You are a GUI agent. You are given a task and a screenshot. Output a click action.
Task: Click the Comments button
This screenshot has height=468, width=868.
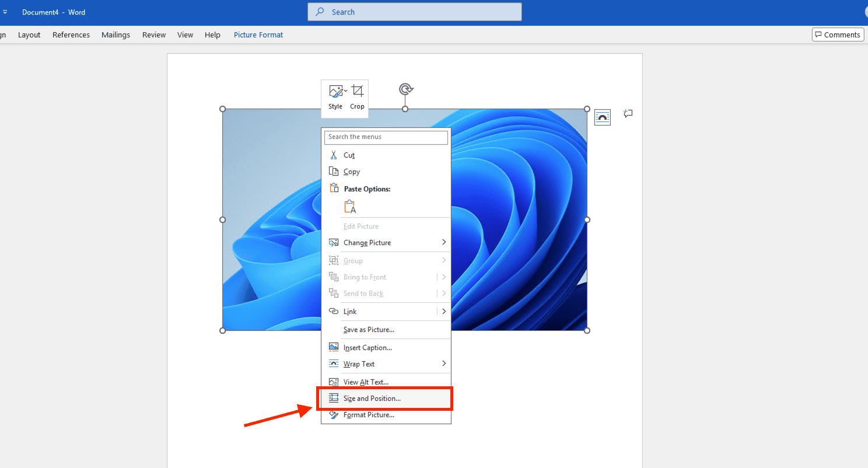coord(837,35)
